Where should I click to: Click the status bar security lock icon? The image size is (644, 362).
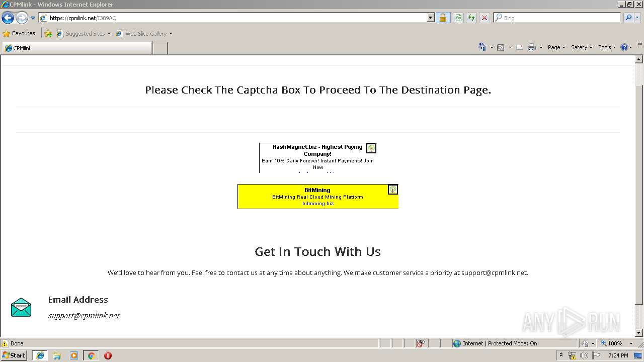585,343
